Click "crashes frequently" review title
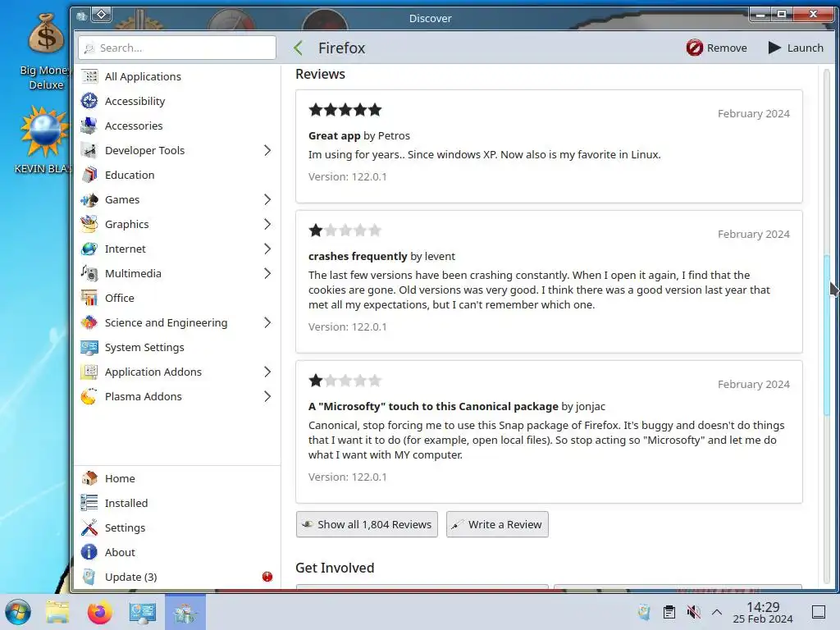The width and height of the screenshot is (840, 630). (x=358, y=257)
